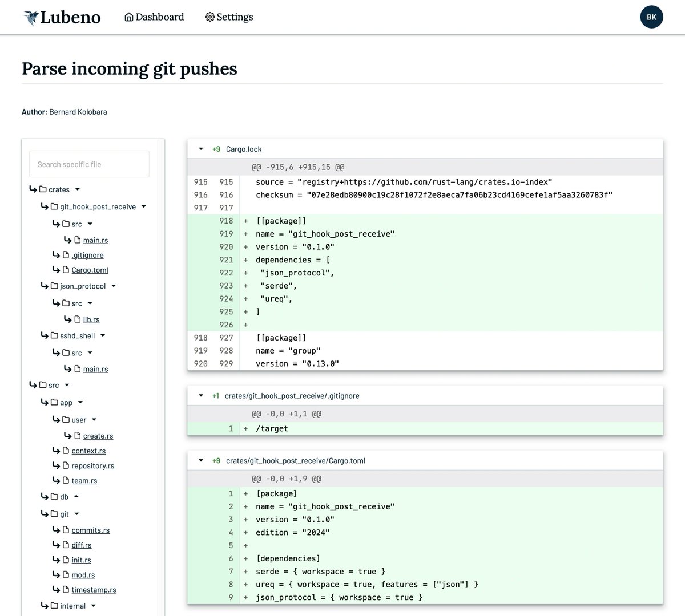Open the repository.rs file link
Screen dimensions: 685x616
click(92, 465)
